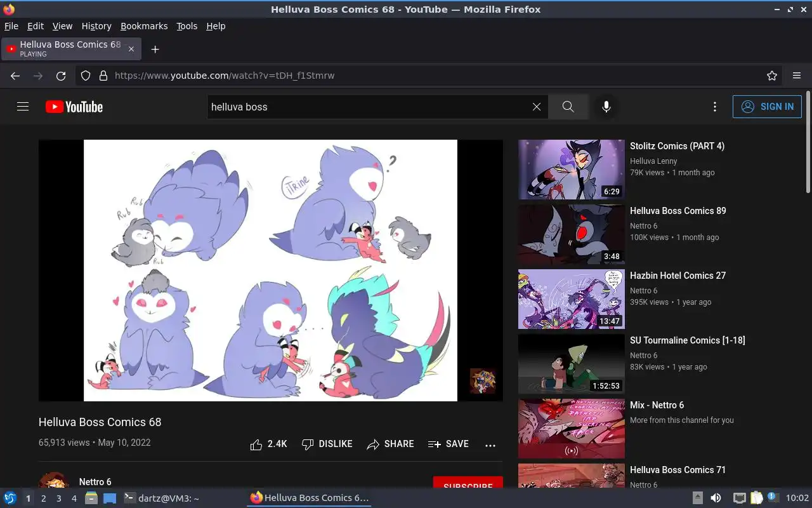Viewport: 812px width, 508px height.
Task: Subscribe to the Nettro 6 channel
Action: click(x=468, y=483)
